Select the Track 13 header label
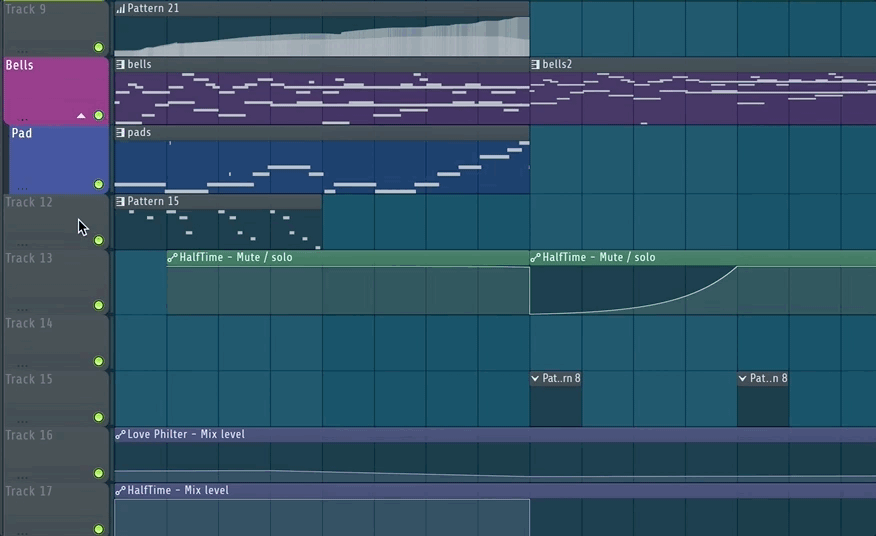Screen dimensions: 876x536 [x=29, y=258]
